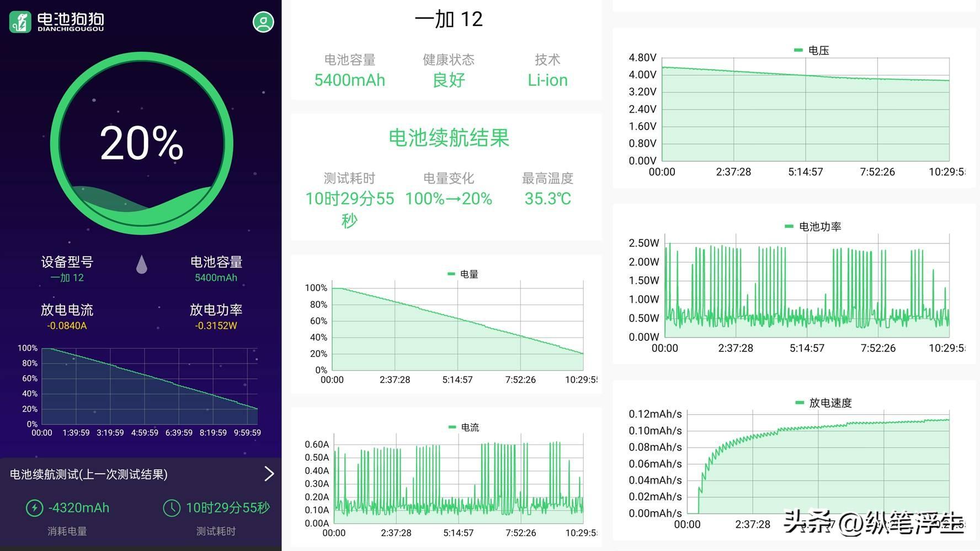The height and width of the screenshot is (551, 980).
Task: Tap the 10时29分55秒 value in bottom panel
Action: coord(228,508)
